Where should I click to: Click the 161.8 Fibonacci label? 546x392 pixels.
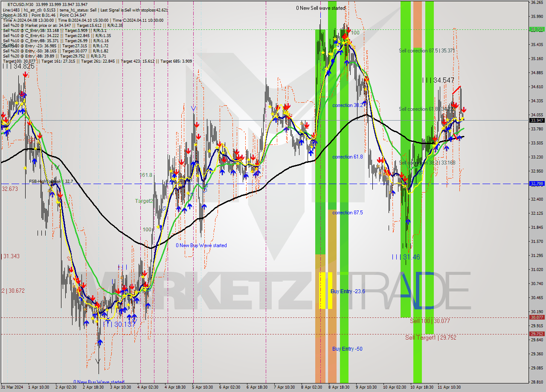146,175
